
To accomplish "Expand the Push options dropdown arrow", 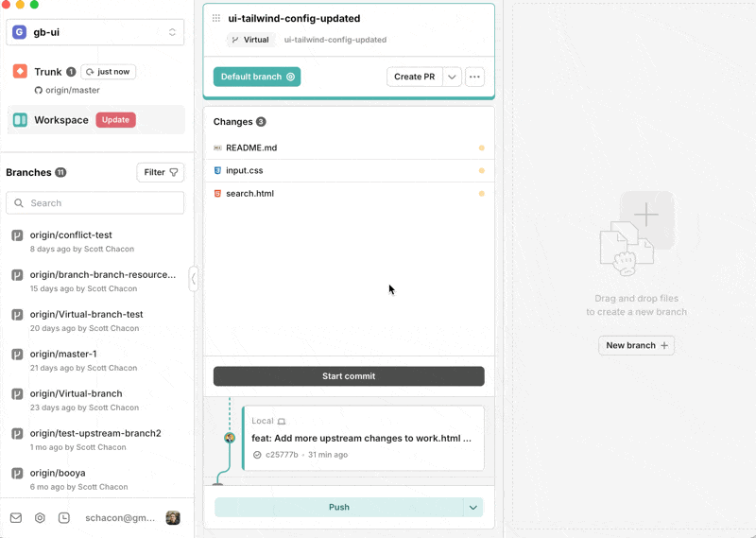I will [473, 508].
